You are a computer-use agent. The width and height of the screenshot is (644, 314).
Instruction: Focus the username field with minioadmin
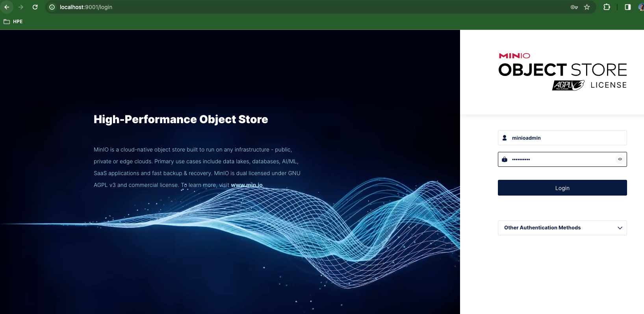pos(562,138)
